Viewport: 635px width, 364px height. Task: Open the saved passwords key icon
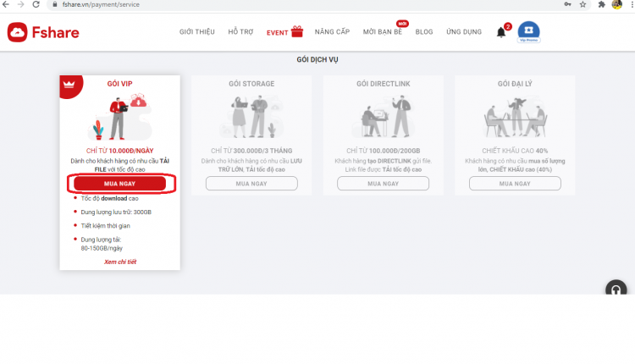[x=568, y=4]
